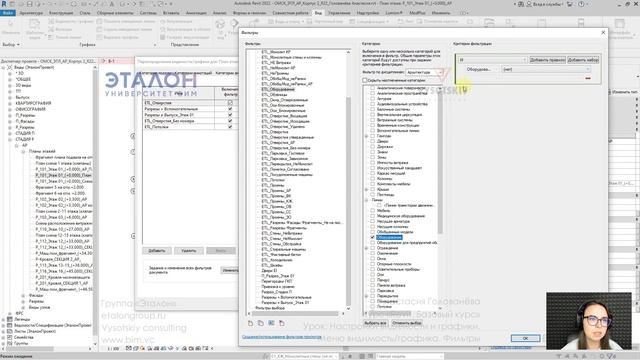Check the Лестницы category box
The height and width of the screenshot is (360, 640).
click(x=372, y=195)
